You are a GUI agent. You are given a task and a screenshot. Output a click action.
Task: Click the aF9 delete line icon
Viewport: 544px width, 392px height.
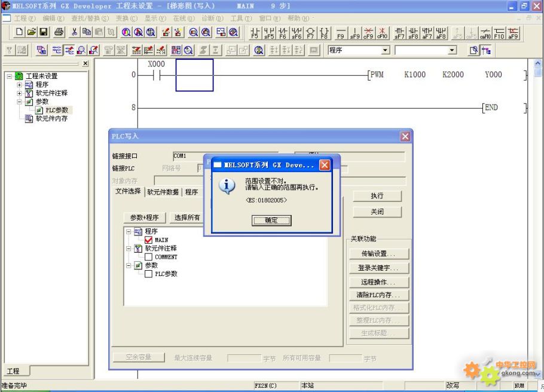(x=513, y=33)
